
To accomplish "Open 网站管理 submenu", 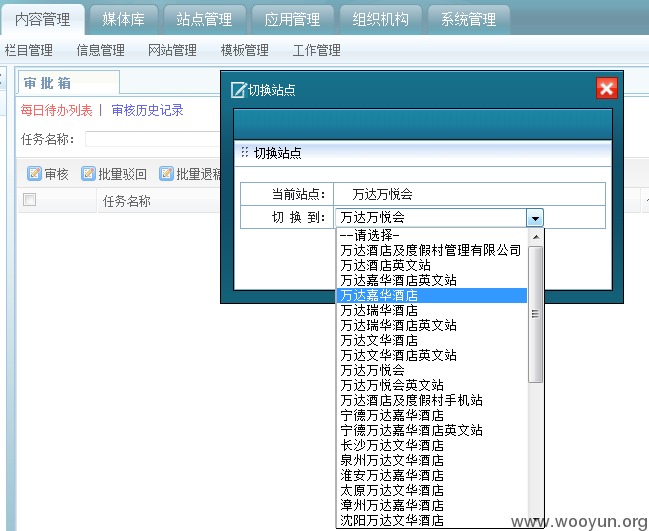I will point(173,50).
